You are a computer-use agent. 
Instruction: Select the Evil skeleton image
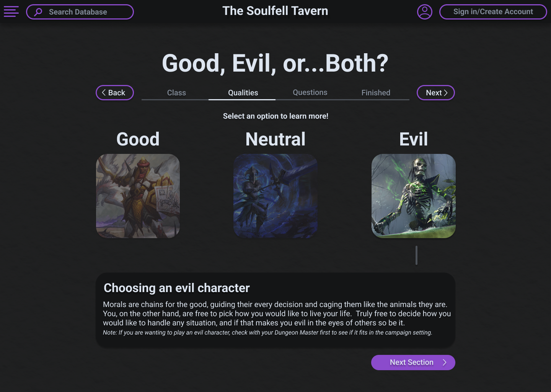413,196
